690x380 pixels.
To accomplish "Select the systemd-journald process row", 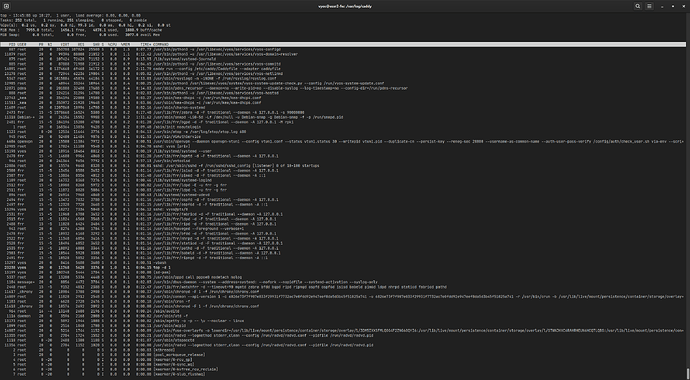I will click(x=343, y=59).
